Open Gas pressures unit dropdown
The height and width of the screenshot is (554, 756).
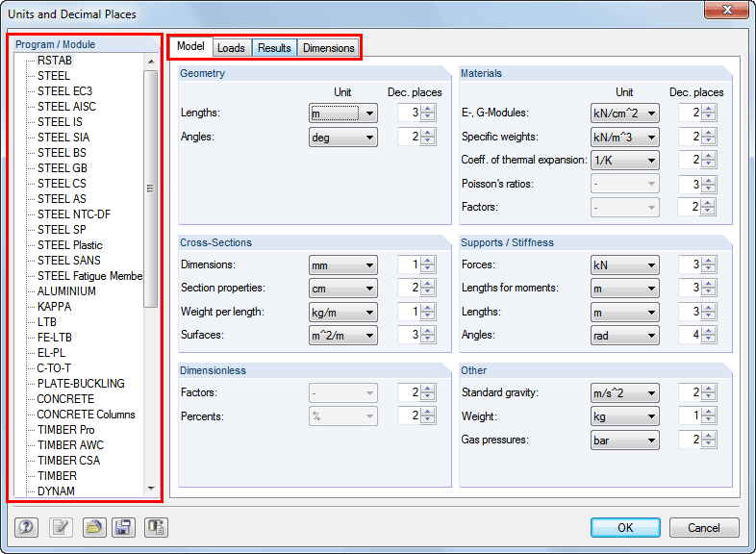pos(625,441)
